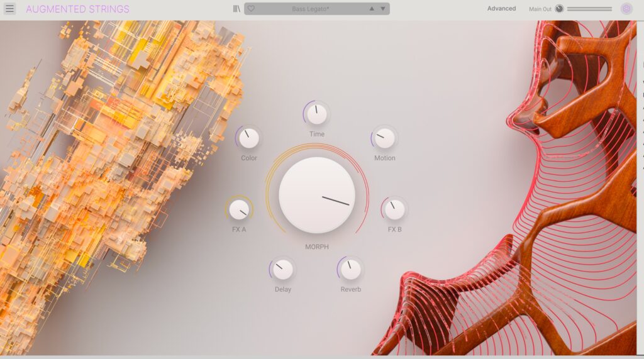This screenshot has height=359, width=644.
Task: Favorite the preset with the heart icon
Action: pyautogui.click(x=251, y=9)
